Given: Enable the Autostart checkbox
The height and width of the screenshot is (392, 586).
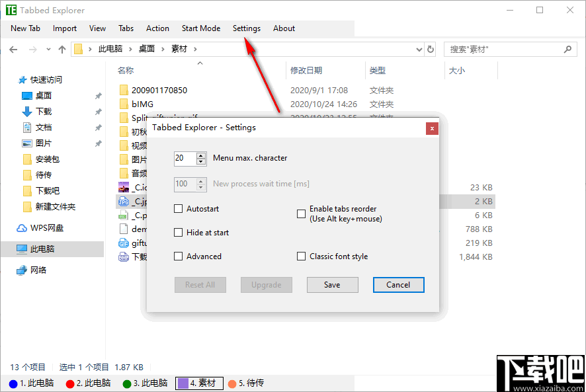Looking at the screenshot, I should coord(179,210).
